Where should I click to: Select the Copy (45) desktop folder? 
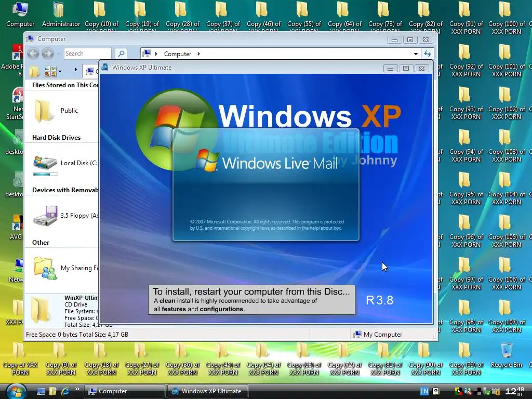pyautogui.click(x=222, y=360)
